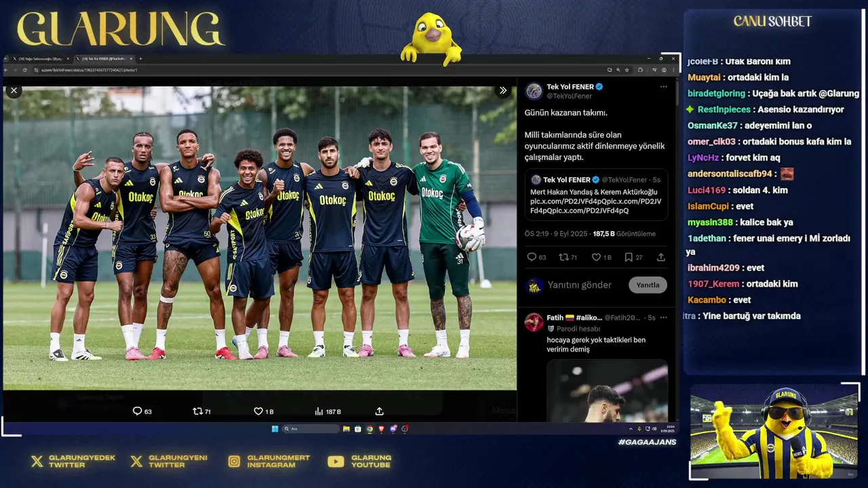Open the quoted Mert Hakan Yandaş tweet
Viewport: 868px width, 488px height.
[596, 195]
